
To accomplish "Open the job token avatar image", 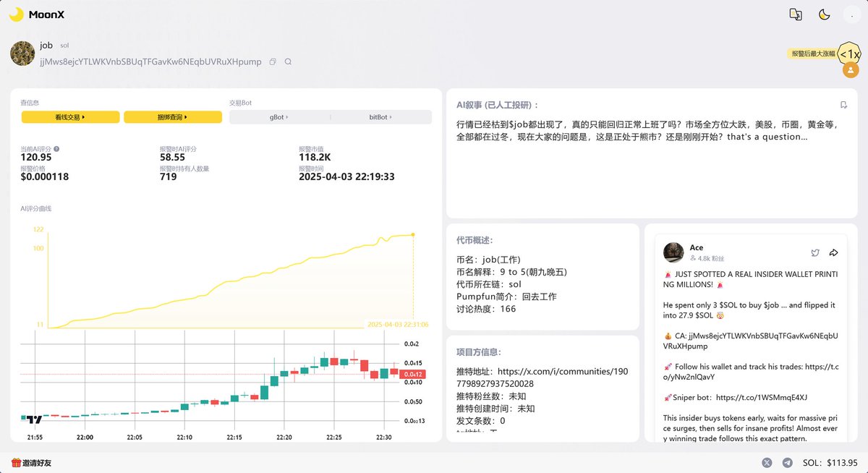I will (x=22, y=54).
